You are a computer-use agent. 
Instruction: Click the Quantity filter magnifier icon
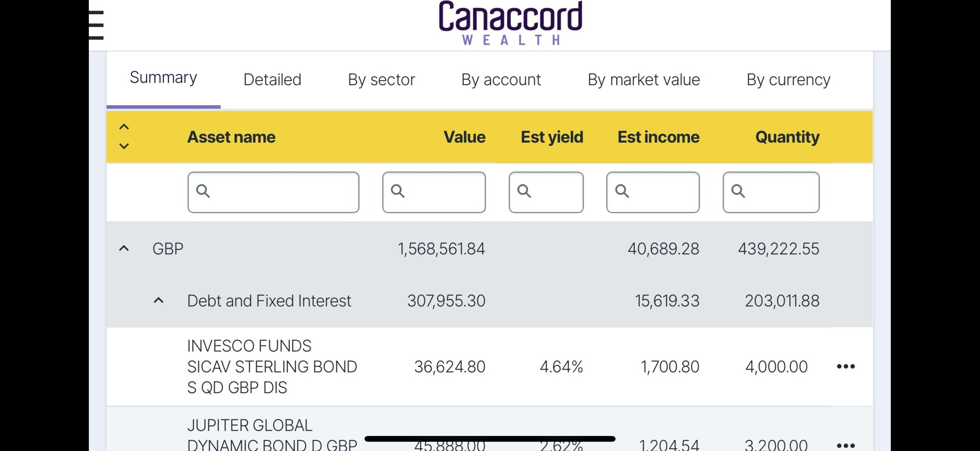coord(738,191)
